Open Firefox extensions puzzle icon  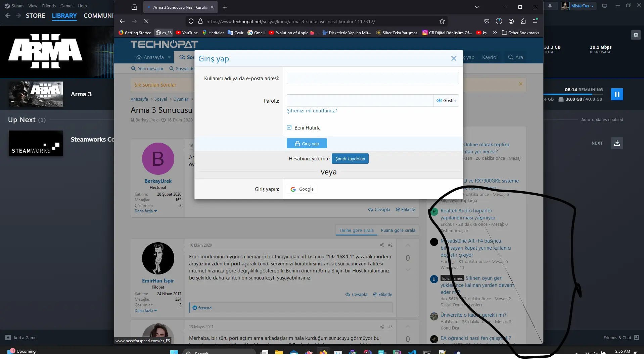click(x=523, y=21)
